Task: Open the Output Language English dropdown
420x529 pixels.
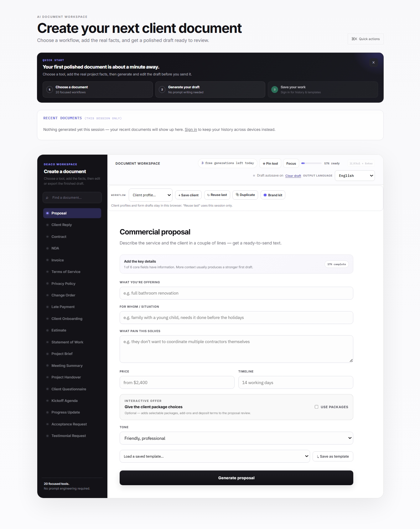Action: (355, 176)
